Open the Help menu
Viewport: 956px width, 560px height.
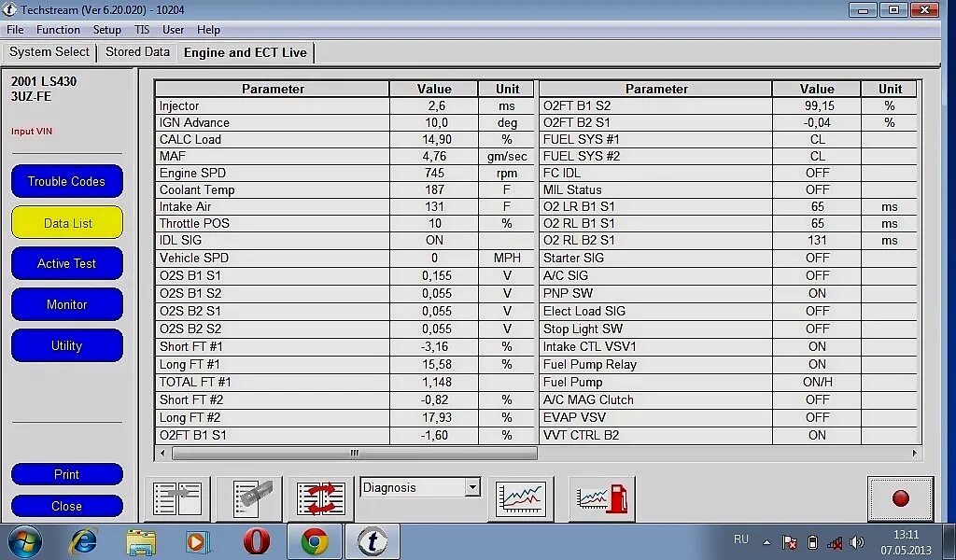tap(208, 30)
